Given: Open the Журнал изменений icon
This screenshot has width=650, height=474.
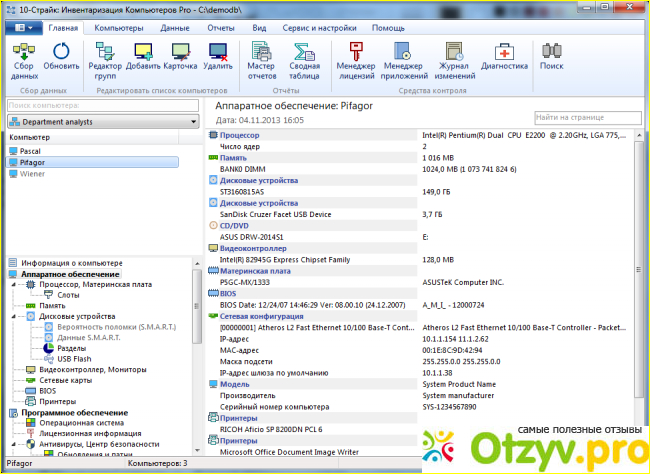Looking at the screenshot, I should point(453,58).
